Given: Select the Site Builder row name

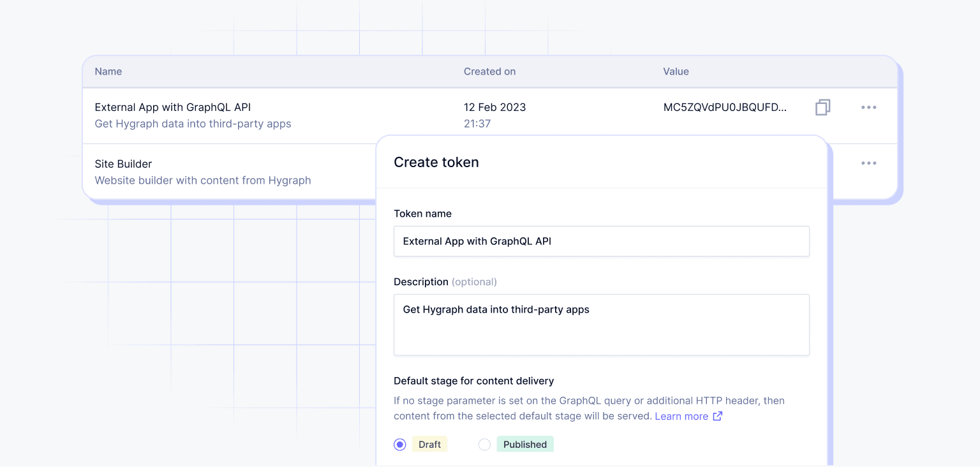Looking at the screenshot, I should pyautogui.click(x=123, y=164).
